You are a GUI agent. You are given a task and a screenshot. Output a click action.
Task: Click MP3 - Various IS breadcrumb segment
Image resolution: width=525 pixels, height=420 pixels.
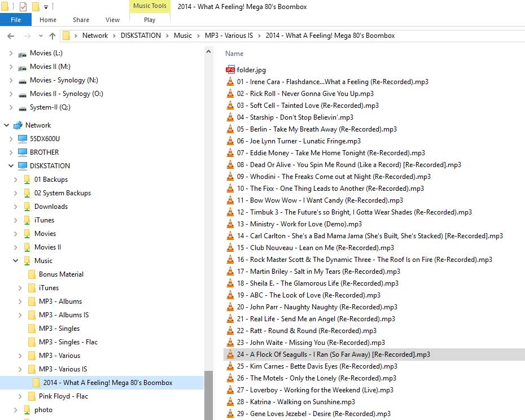pyautogui.click(x=229, y=36)
